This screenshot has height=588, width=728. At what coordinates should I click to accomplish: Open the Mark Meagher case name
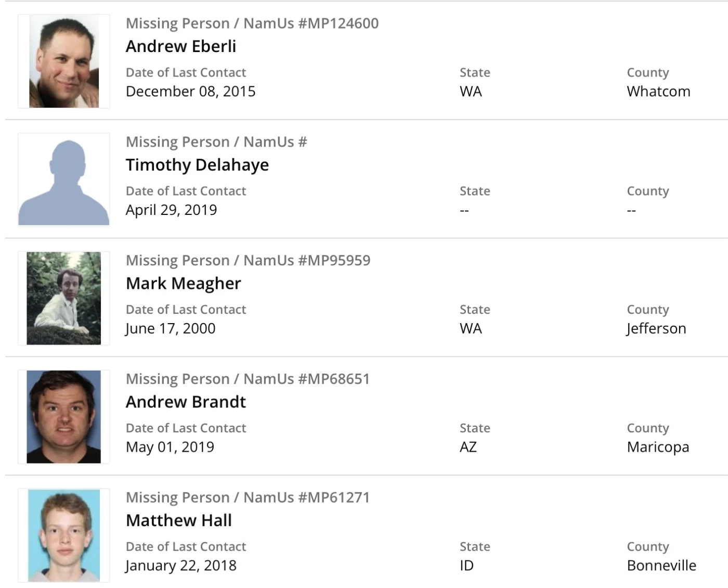184,284
